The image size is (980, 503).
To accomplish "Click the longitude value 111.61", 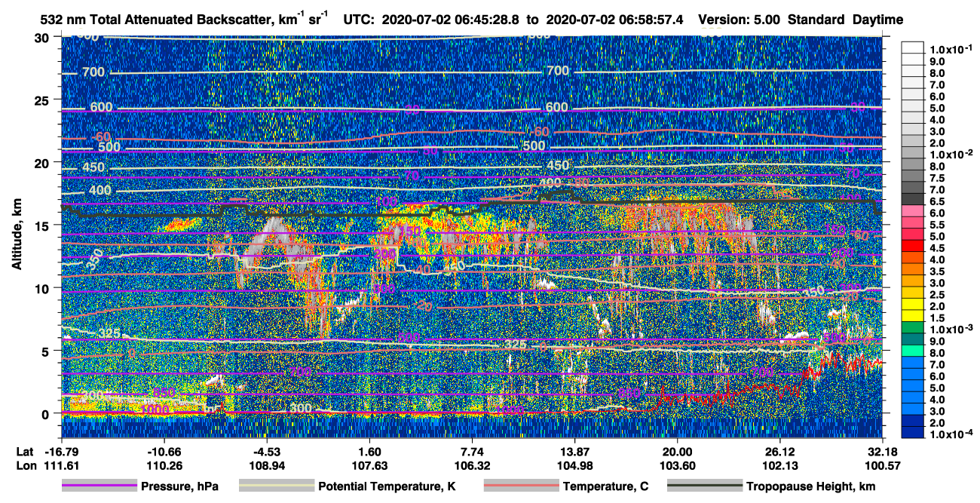I will (x=61, y=465).
